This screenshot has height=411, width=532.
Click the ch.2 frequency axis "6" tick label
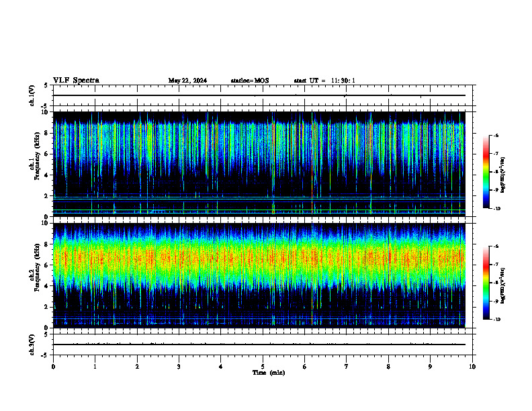click(x=46, y=265)
